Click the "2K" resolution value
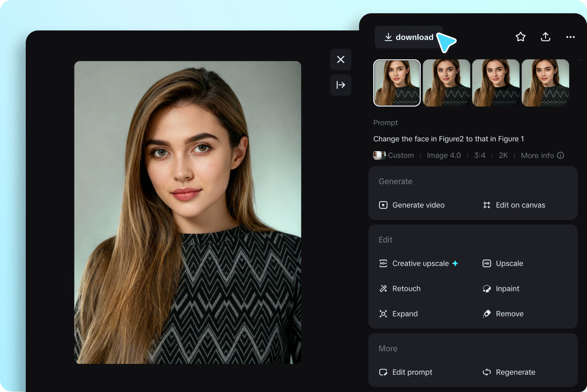 (x=503, y=155)
